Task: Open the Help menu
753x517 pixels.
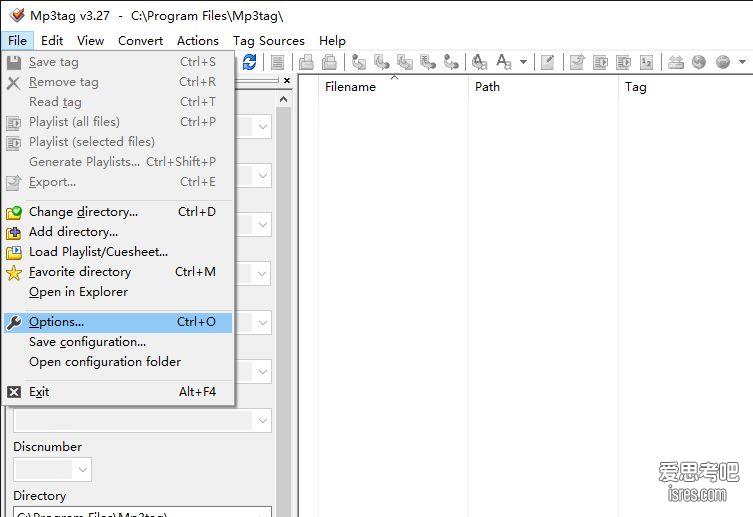Action: point(332,41)
